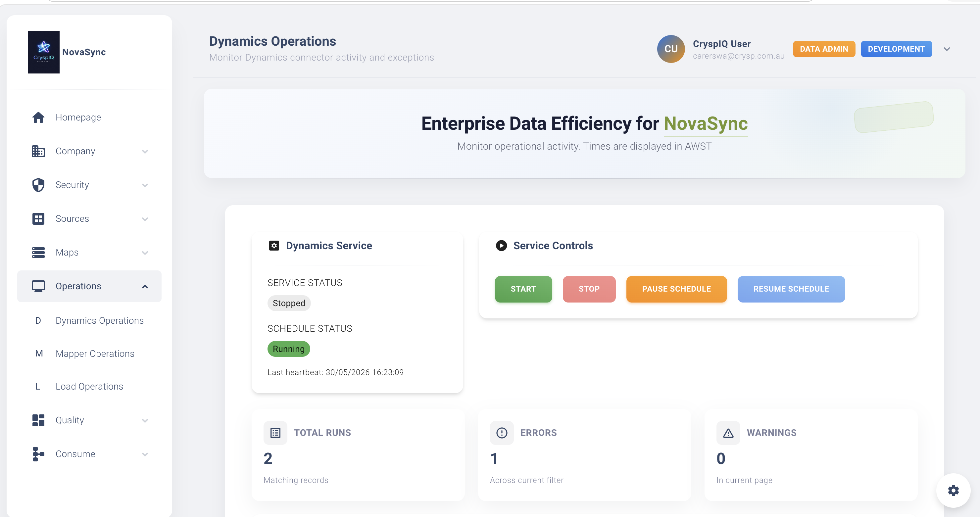
Task: Expand the Maps menu chevron
Action: click(145, 253)
